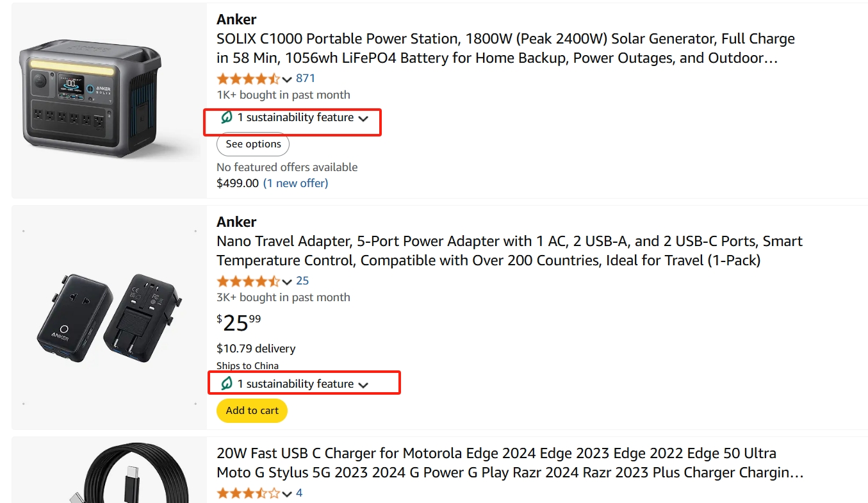Image resolution: width=868 pixels, height=503 pixels.
Task: Click Anker travel adapter product image
Action: click(x=109, y=317)
